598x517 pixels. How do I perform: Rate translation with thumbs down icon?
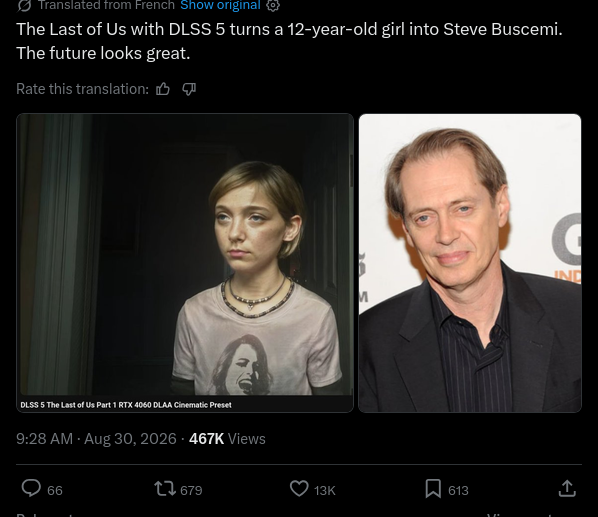click(x=189, y=89)
